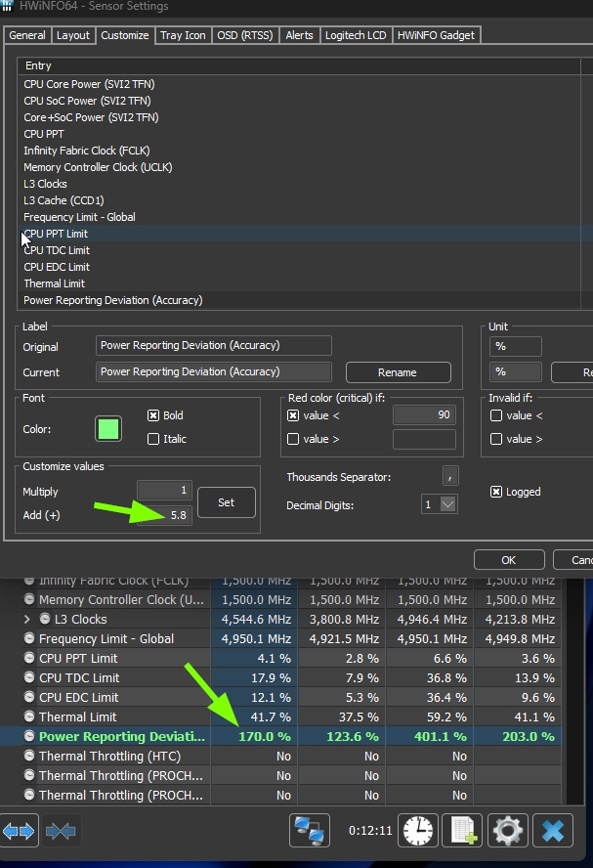This screenshot has height=868, width=593.
Task: Enable Invalid if 'value <' checkbox
Action: [x=496, y=415]
